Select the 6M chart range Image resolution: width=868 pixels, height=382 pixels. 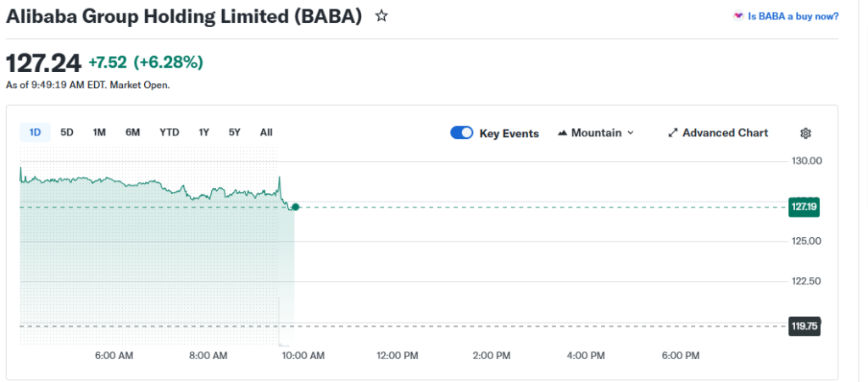pyautogui.click(x=132, y=132)
